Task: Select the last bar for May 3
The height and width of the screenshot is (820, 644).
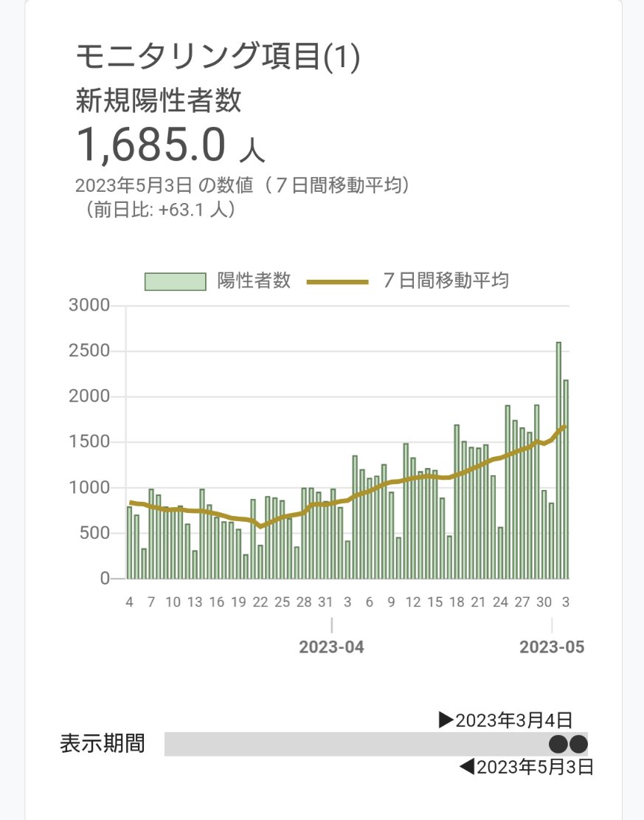Action: tap(566, 479)
